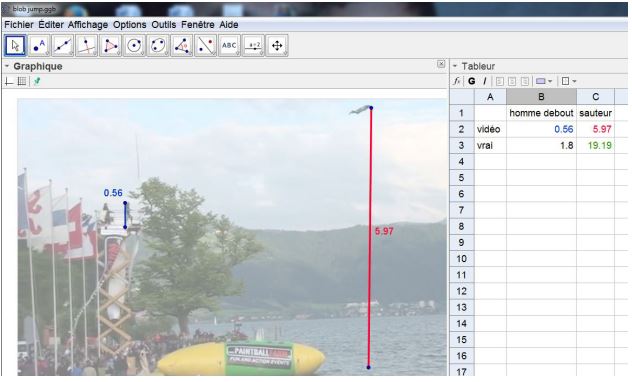Click the bottom endpoint of red segment
Screen dimensions: 632x382
coord(368,367)
